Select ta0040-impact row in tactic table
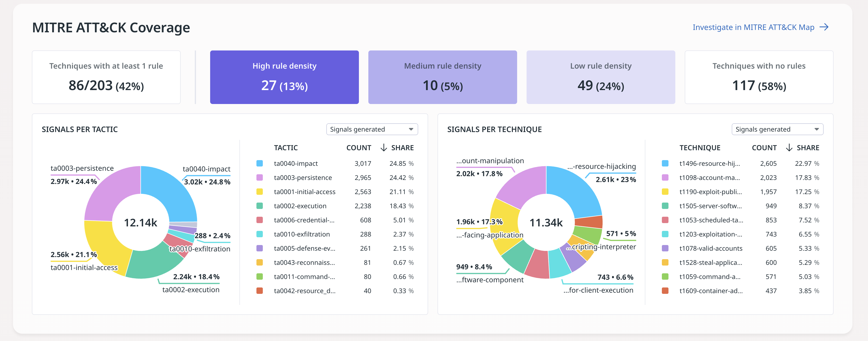The image size is (868, 341). click(x=335, y=163)
